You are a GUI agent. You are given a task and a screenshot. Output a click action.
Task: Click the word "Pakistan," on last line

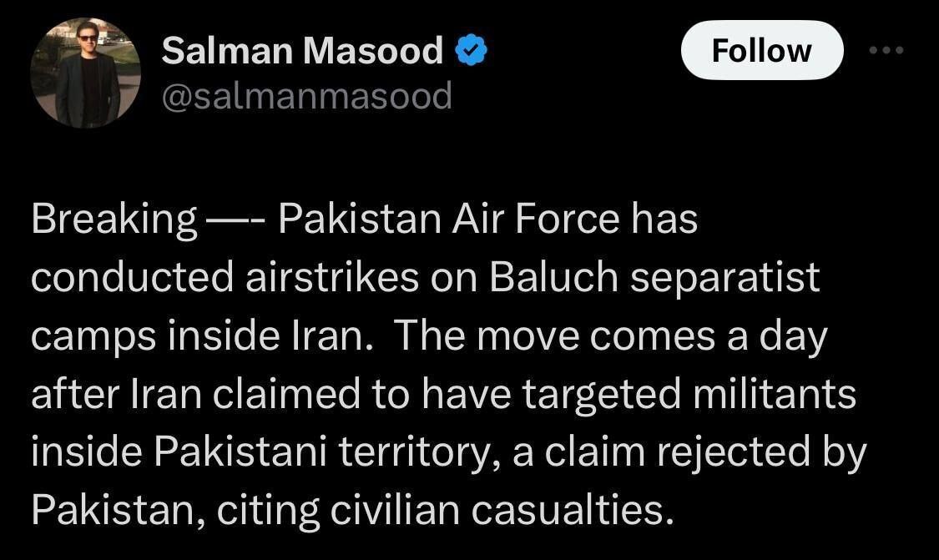(117, 508)
